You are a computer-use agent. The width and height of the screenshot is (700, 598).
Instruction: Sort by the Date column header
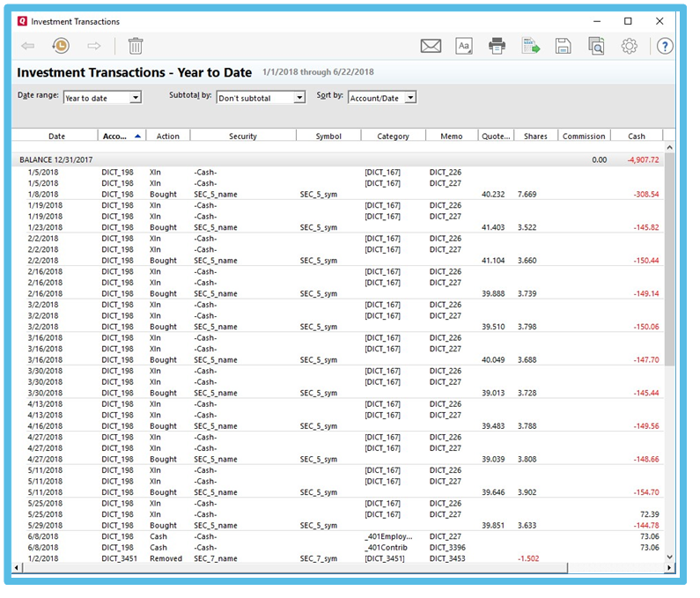pos(56,137)
